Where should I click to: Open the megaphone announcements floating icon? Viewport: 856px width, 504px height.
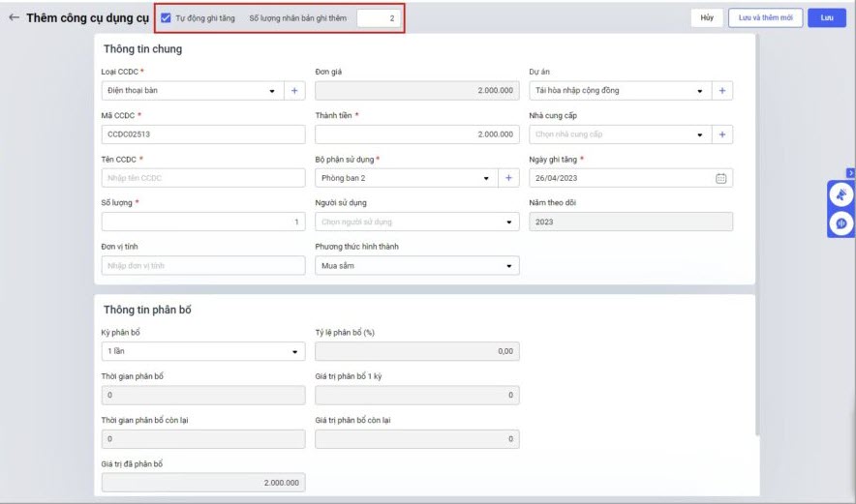(841, 195)
